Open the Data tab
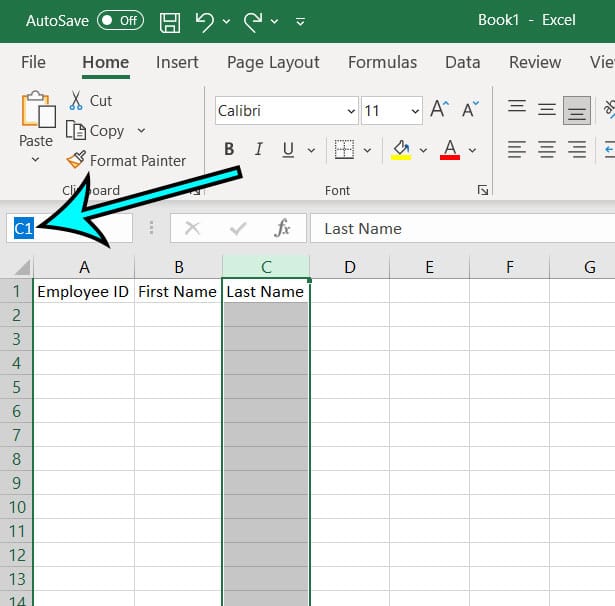615x606 pixels. pos(463,62)
